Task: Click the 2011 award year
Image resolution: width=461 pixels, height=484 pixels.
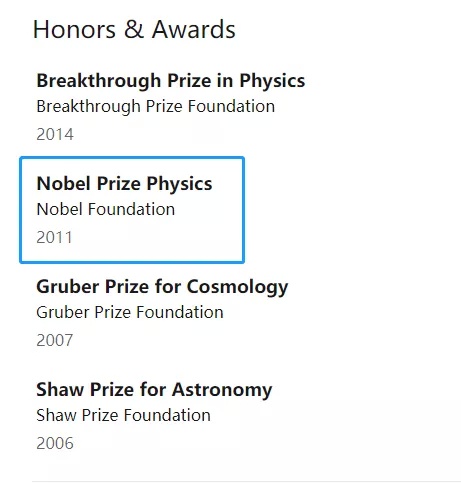Action: click(54, 237)
